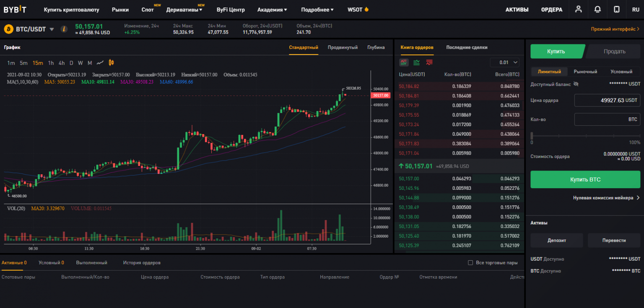The height and width of the screenshot is (308, 644).
Task: Open the user profile icon
Action: pos(579,9)
